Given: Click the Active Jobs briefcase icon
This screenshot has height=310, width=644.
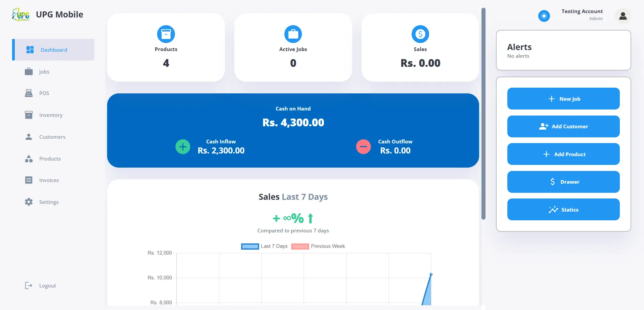Looking at the screenshot, I should pos(293,34).
